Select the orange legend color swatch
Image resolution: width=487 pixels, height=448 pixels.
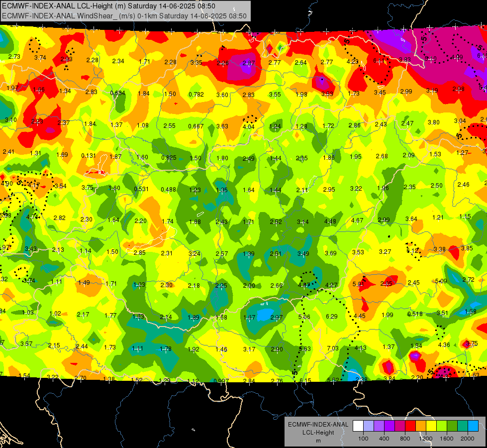421,426
